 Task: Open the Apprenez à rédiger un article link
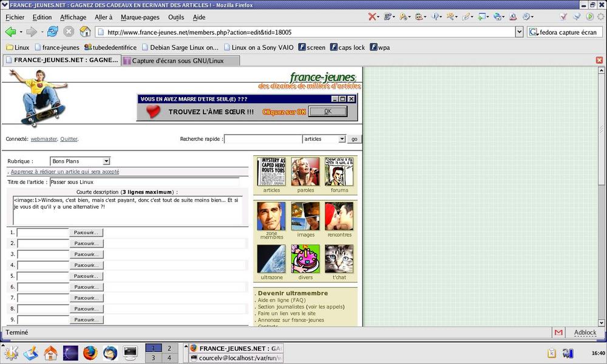(65, 172)
